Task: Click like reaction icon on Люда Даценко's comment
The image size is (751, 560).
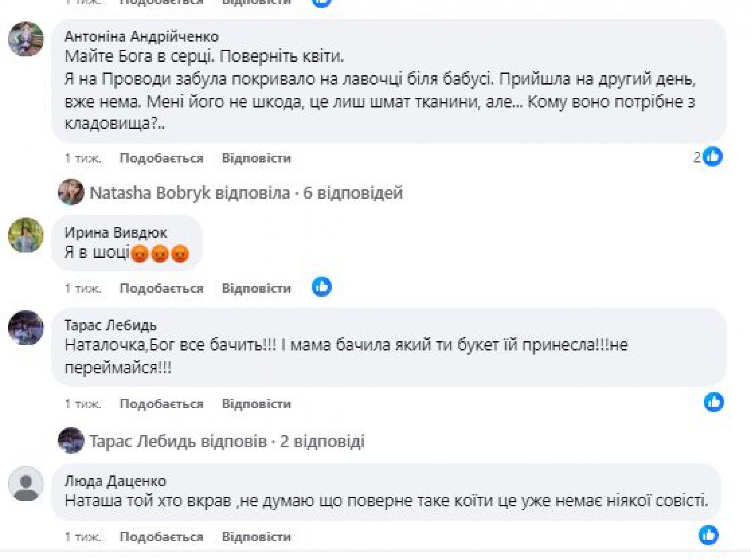Action: click(708, 535)
